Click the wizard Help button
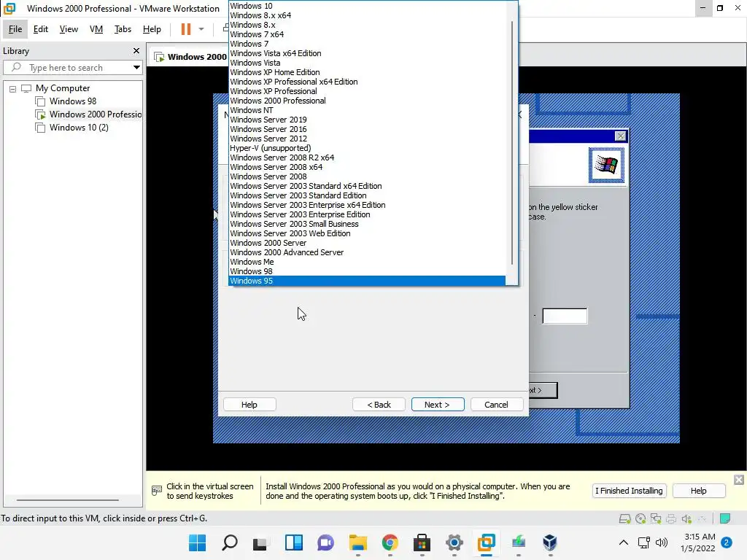 coord(249,404)
